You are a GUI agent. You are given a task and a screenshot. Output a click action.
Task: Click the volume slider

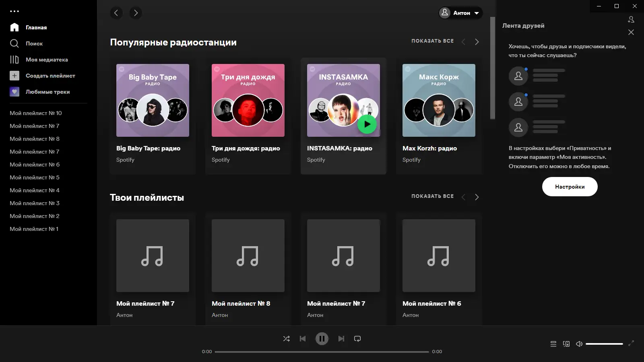(605, 344)
